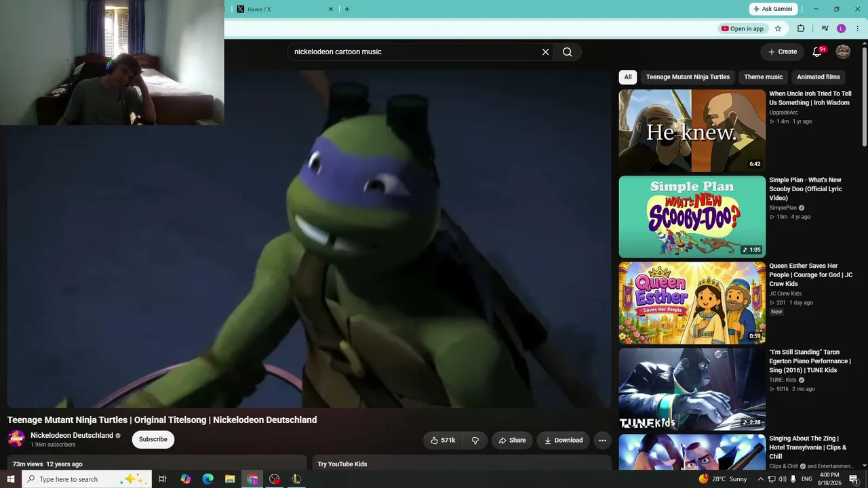Open the microphone icon in system tray
The image size is (868, 488).
click(793, 479)
